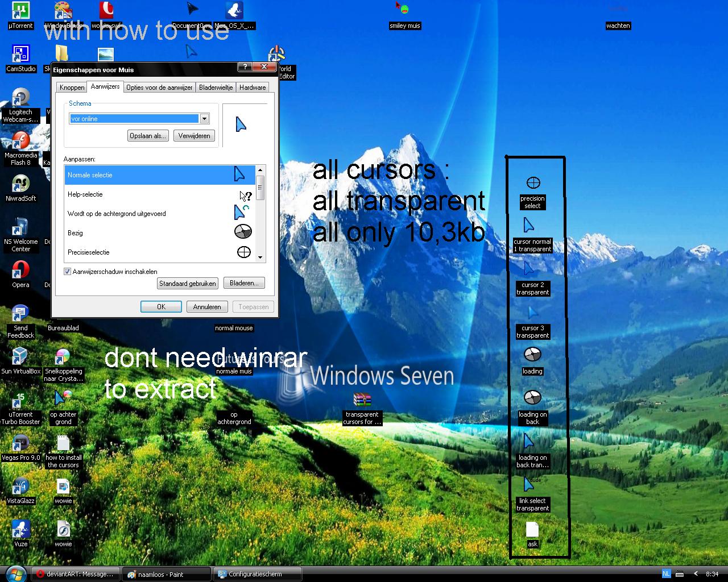This screenshot has height=582, width=728.
Task: Switch to the Hardware tab
Action: coord(253,87)
